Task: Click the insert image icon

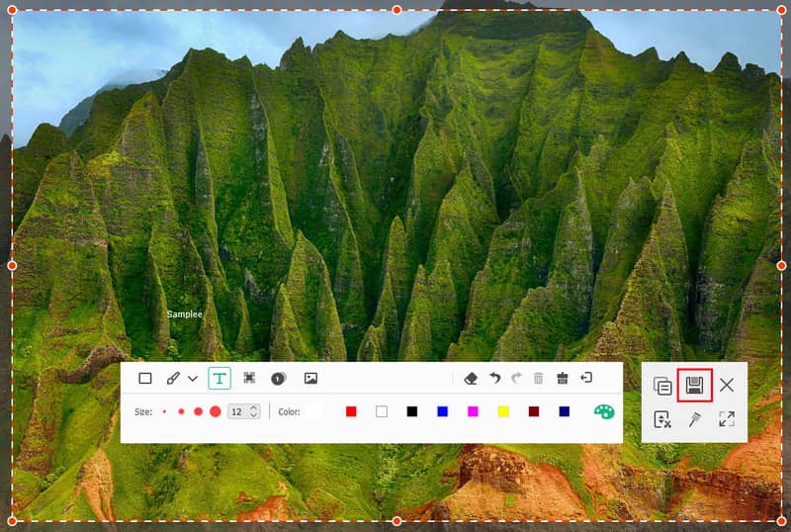Action: click(x=310, y=378)
